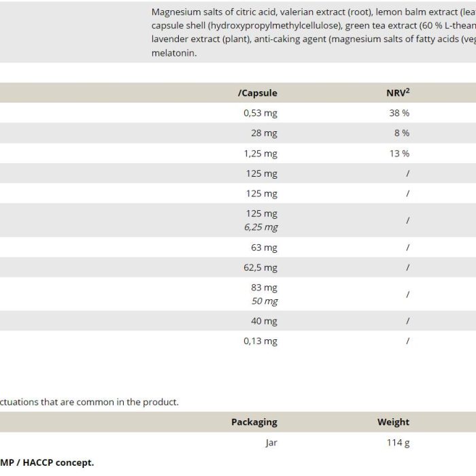Screen dimensions: 476x476
Task: Select the 40 mg cell
Action: coord(264,322)
